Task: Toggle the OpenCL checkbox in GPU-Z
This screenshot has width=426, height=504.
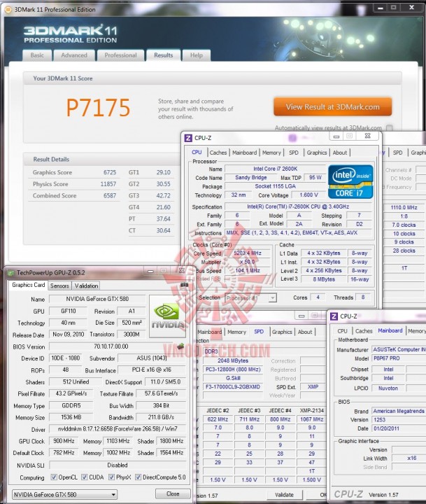Action: pos(54,477)
